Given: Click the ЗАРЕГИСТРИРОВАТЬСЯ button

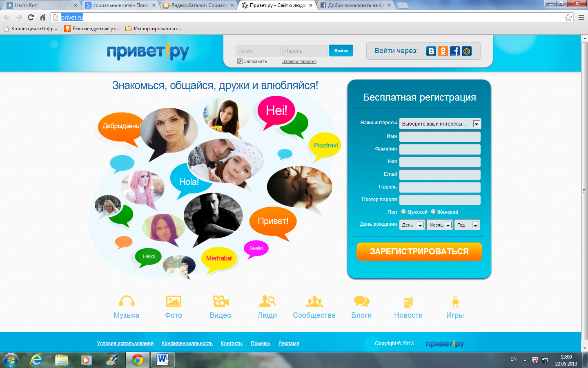Looking at the screenshot, I should point(419,251).
